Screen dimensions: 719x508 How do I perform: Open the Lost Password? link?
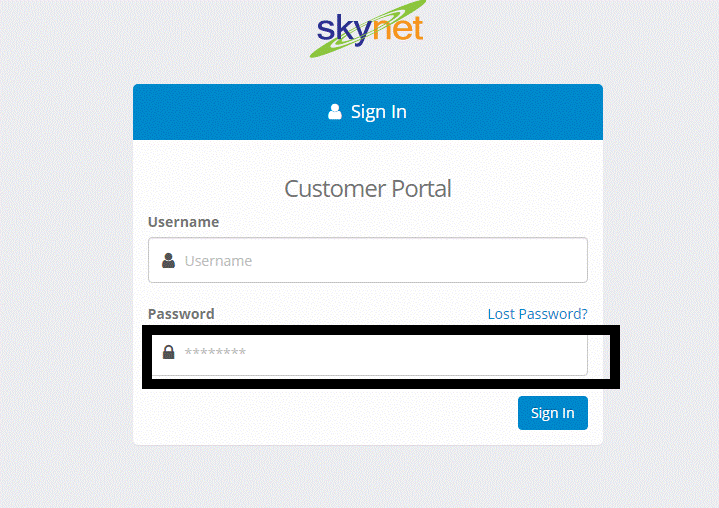pos(537,314)
